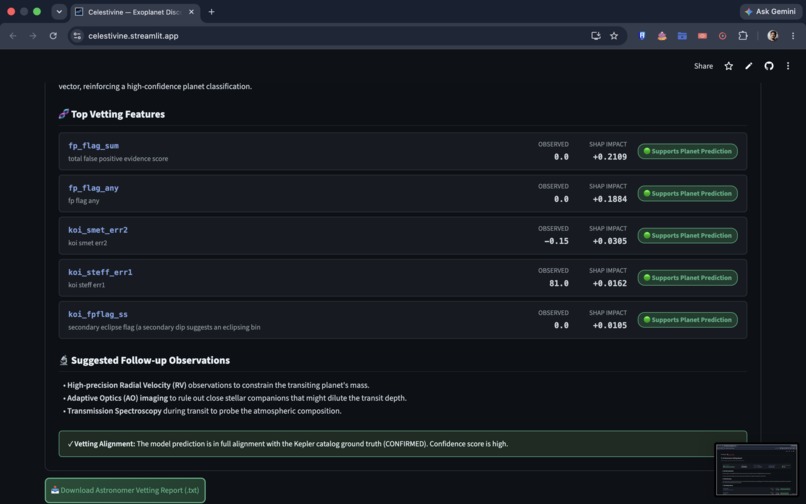Image resolution: width=806 pixels, height=504 pixels.
Task: Click the +0.0105 SHAP impact value
Action: point(610,326)
